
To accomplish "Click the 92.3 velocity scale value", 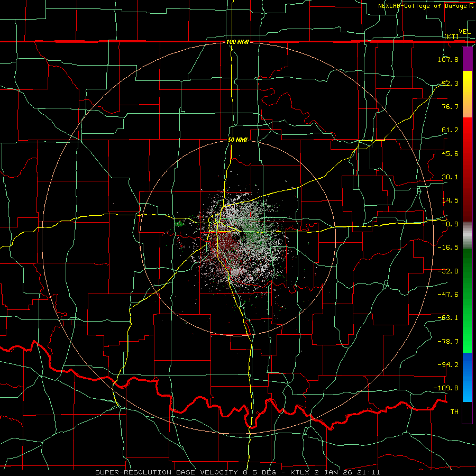I will [450, 83].
